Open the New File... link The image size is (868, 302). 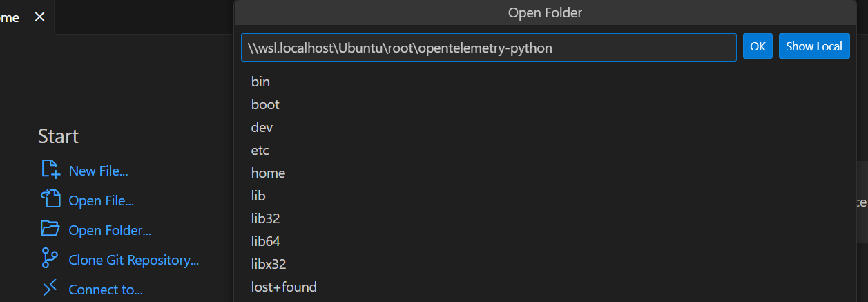[98, 171]
